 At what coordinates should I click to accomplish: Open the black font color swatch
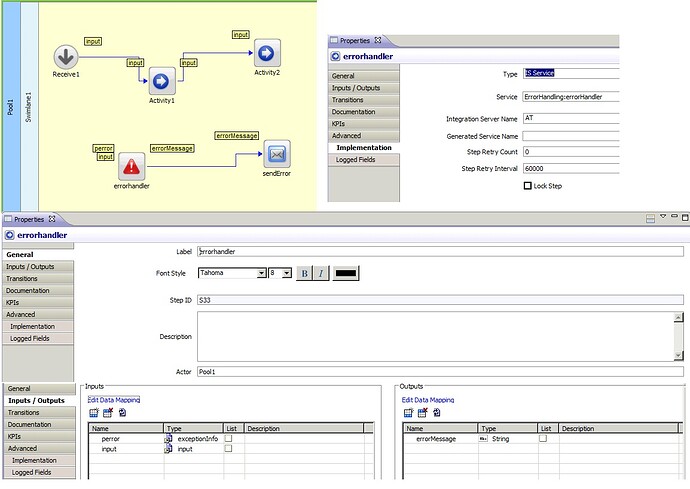pyautogui.click(x=346, y=273)
